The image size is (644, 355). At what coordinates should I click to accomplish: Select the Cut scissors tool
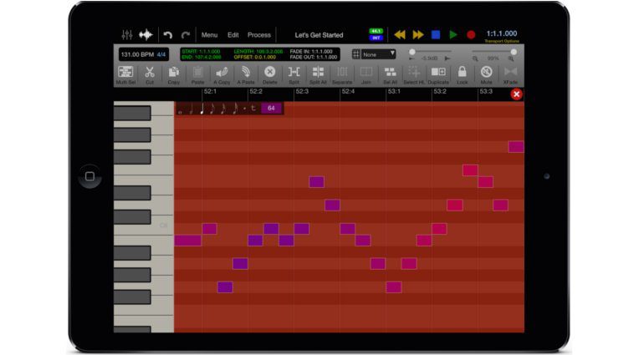150,74
